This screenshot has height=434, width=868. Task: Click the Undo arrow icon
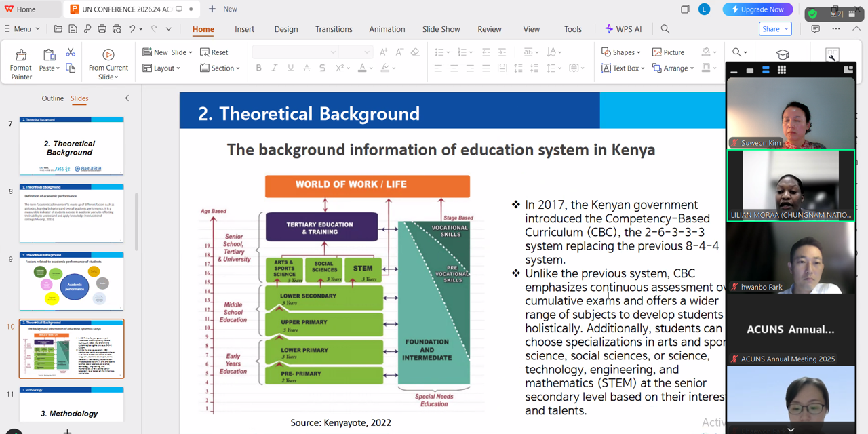pos(132,29)
